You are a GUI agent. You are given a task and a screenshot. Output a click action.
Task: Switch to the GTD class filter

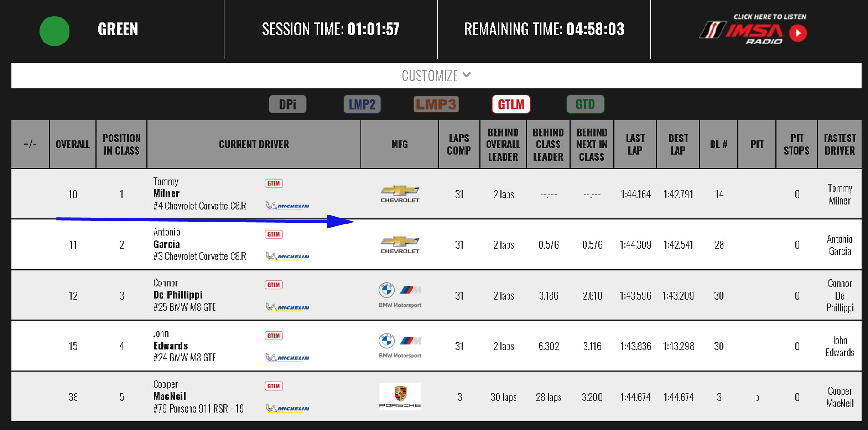585,104
